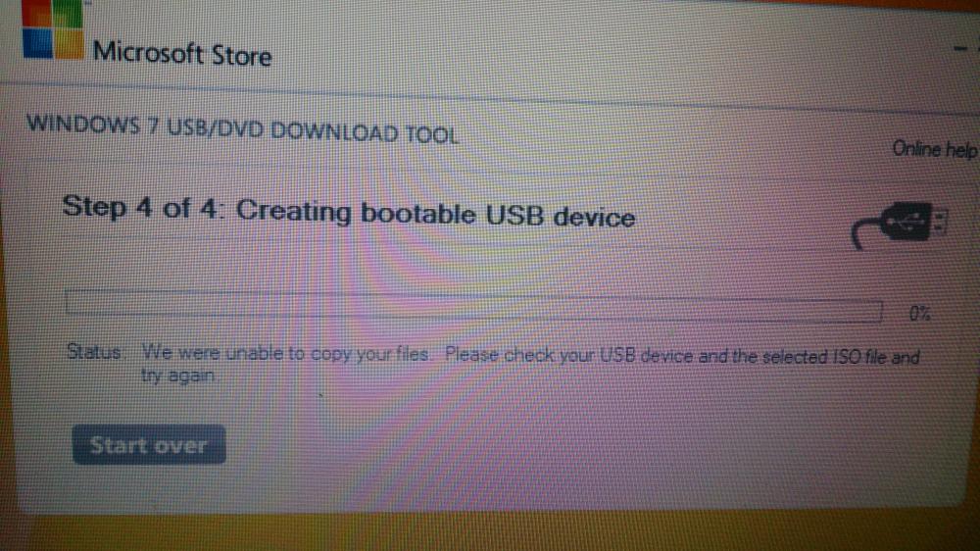This screenshot has width=980, height=551.
Task: Click the blue square of Microsoft logo
Action: point(37,44)
